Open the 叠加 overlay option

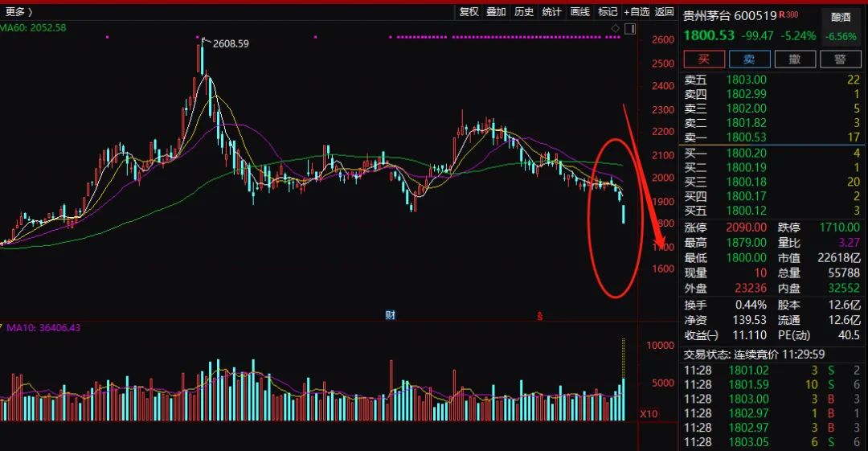pos(496,11)
